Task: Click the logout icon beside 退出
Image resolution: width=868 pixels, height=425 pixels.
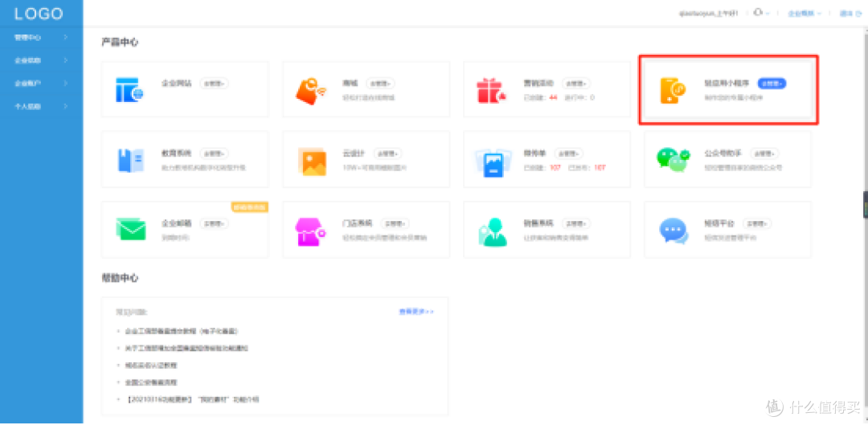Action: (858, 14)
